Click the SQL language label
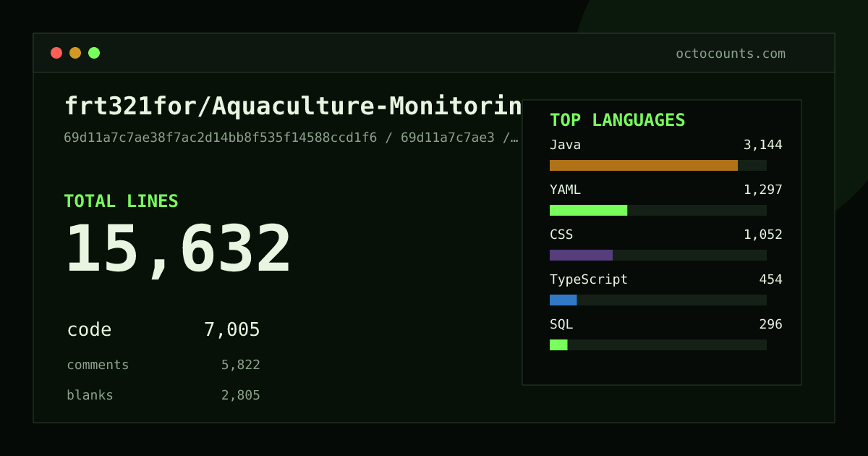This screenshot has height=456, width=868. point(561,324)
